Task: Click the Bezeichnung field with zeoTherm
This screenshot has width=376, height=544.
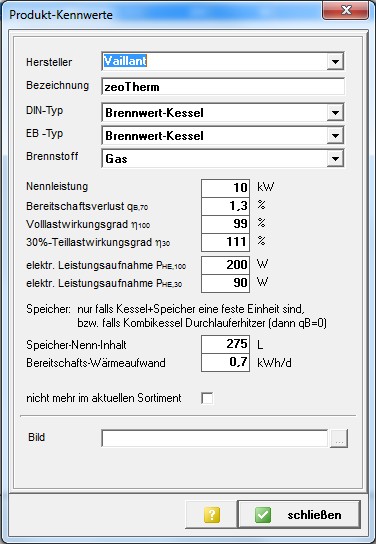Action: tap(223, 87)
